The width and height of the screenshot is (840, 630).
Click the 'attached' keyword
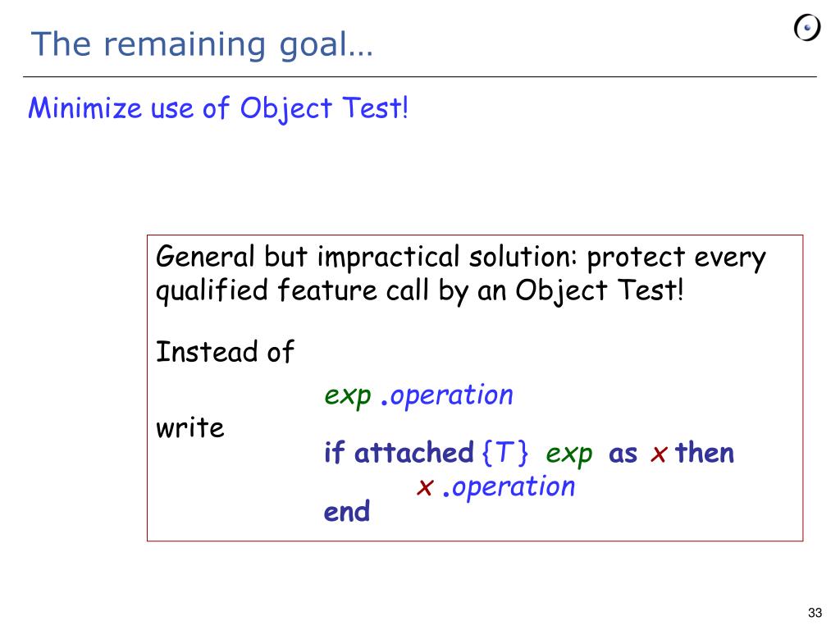tap(414, 452)
